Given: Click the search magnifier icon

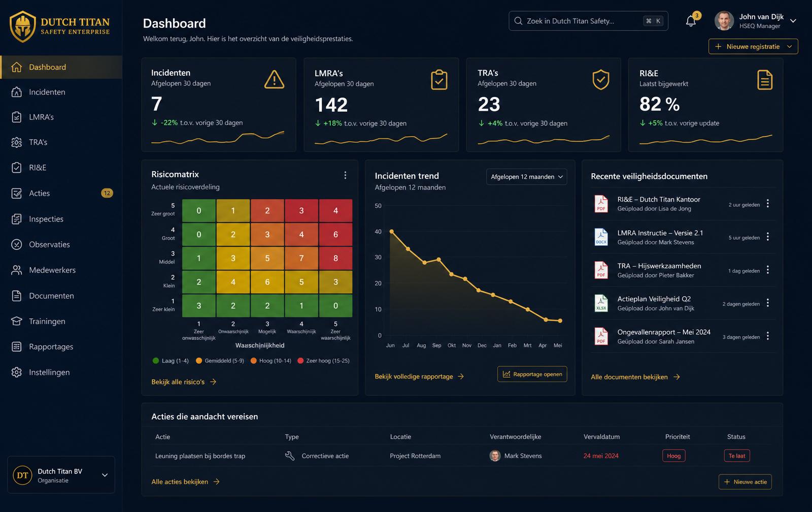Looking at the screenshot, I should [x=518, y=21].
